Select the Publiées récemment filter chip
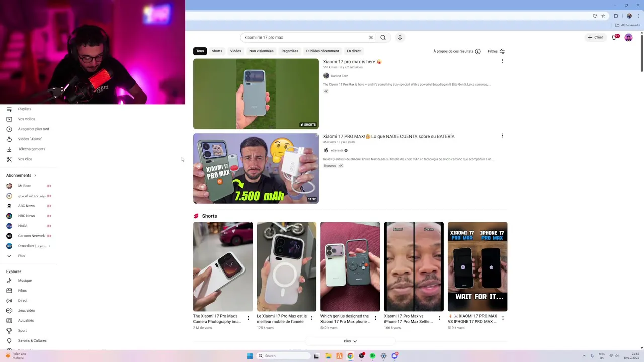Screen dimensions: 644x362 (x=323, y=51)
